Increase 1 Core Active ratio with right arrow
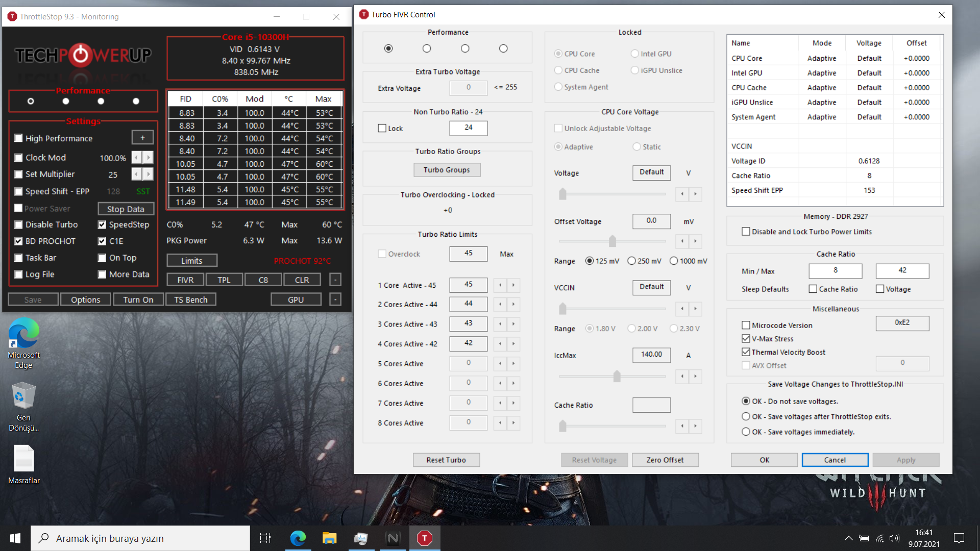The width and height of the screenshot is (980, 551). click(x=513, y=285)
